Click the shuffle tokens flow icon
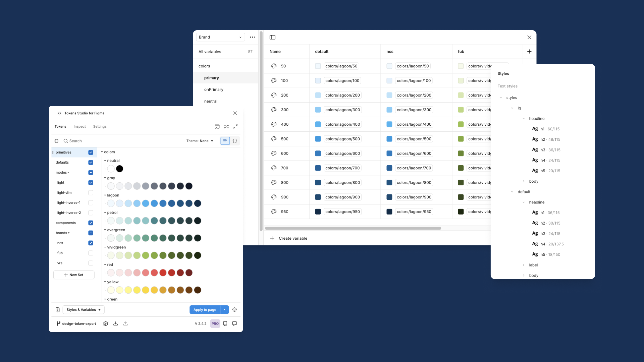The height and width of the screenshot is (362, 644). pyautogui.click(x=226, y=127)
